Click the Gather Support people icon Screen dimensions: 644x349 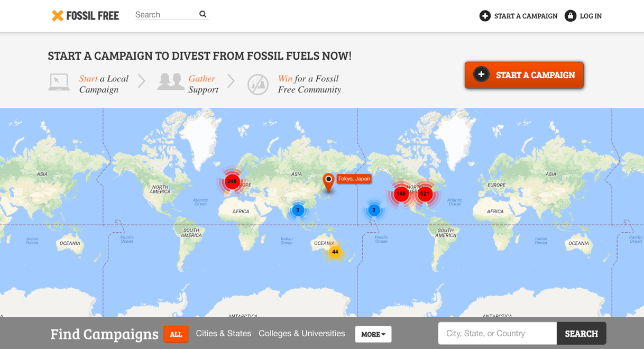coord(170,82)
